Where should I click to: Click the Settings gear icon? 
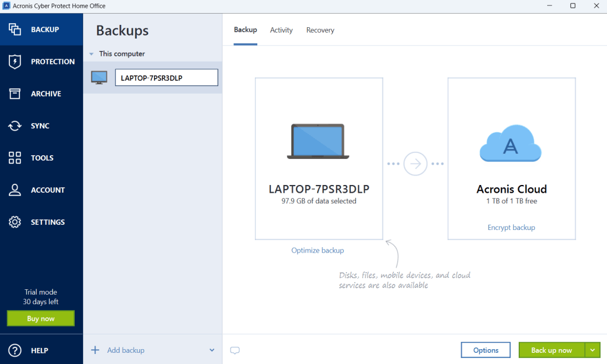pos(15,222)
